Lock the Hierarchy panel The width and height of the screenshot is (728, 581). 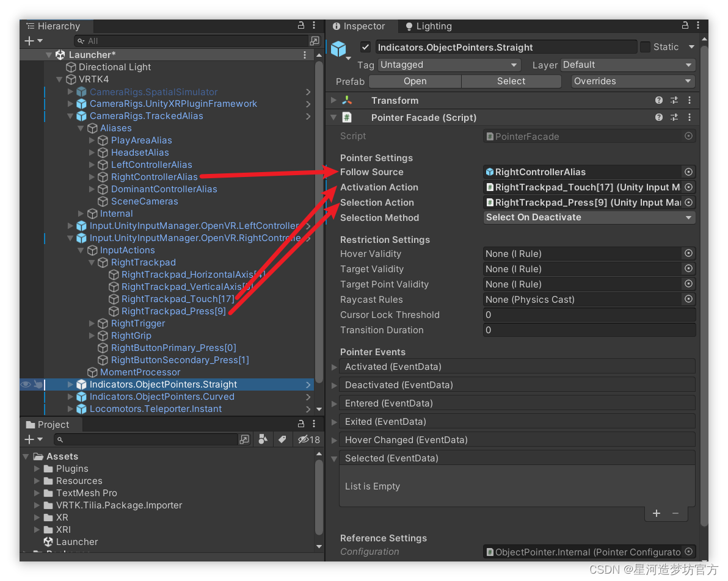[301, 26]
